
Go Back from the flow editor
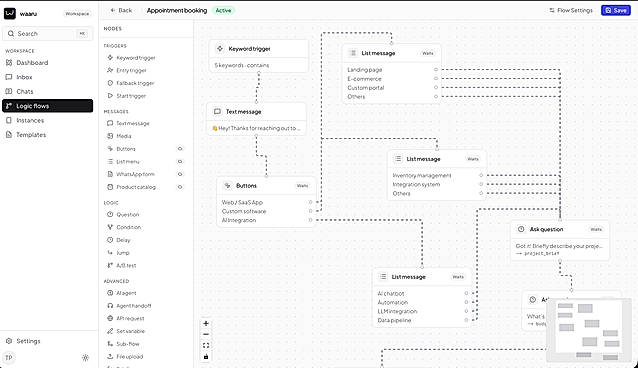click(121, 11)
